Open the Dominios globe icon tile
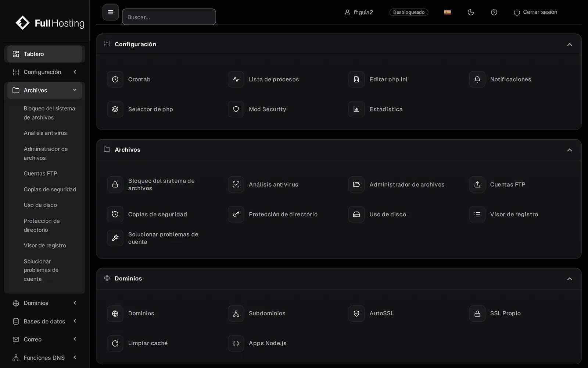 click(115, 314)
